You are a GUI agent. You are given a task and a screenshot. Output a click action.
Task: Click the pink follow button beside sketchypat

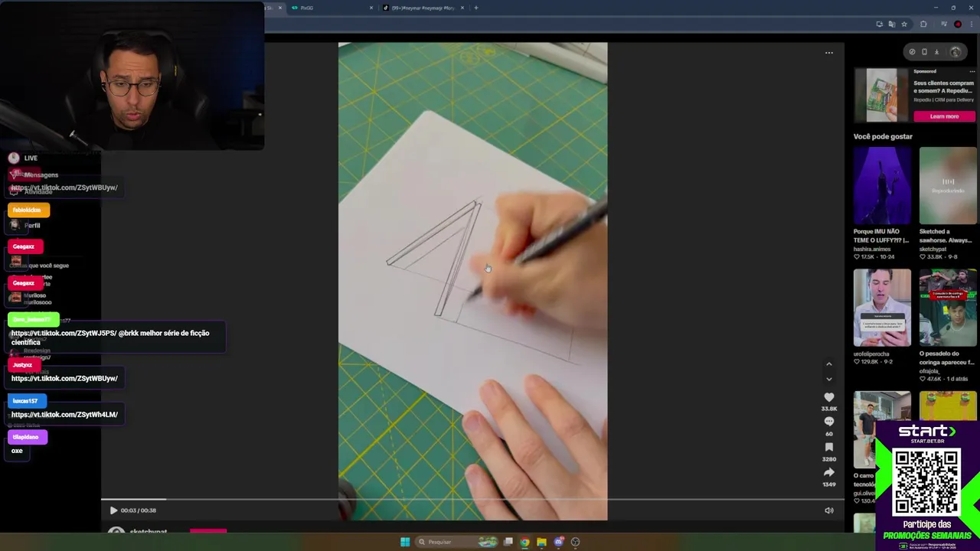pyautogui.click(x=208, y=530)
